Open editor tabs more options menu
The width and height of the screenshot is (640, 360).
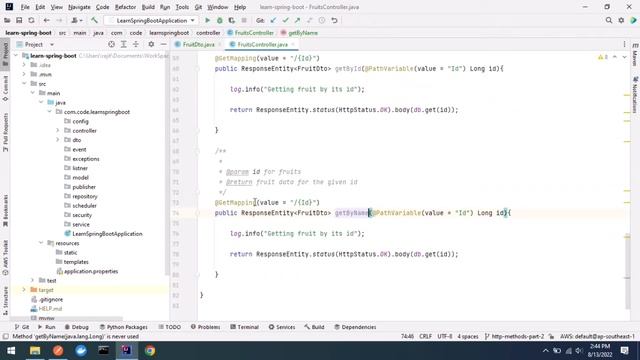pos(624,44)
